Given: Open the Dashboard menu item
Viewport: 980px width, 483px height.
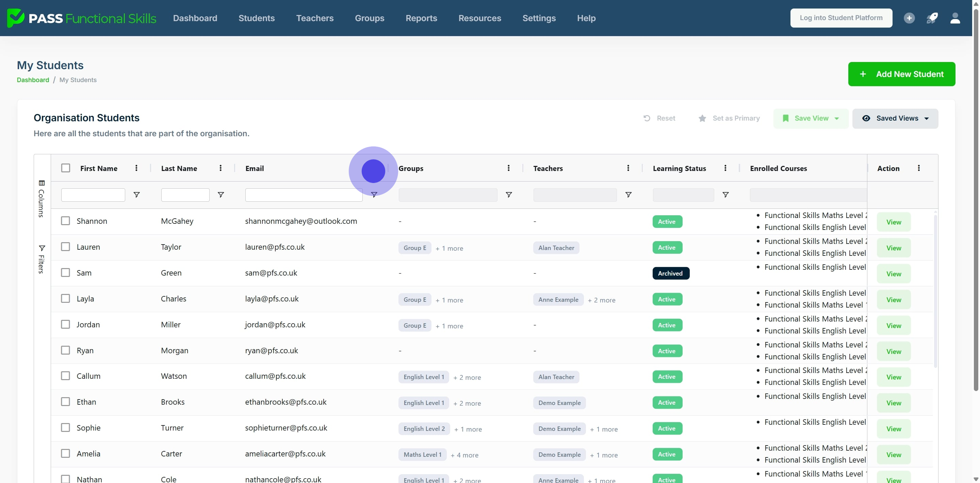Looking at the screenshot, I should 195,18.
